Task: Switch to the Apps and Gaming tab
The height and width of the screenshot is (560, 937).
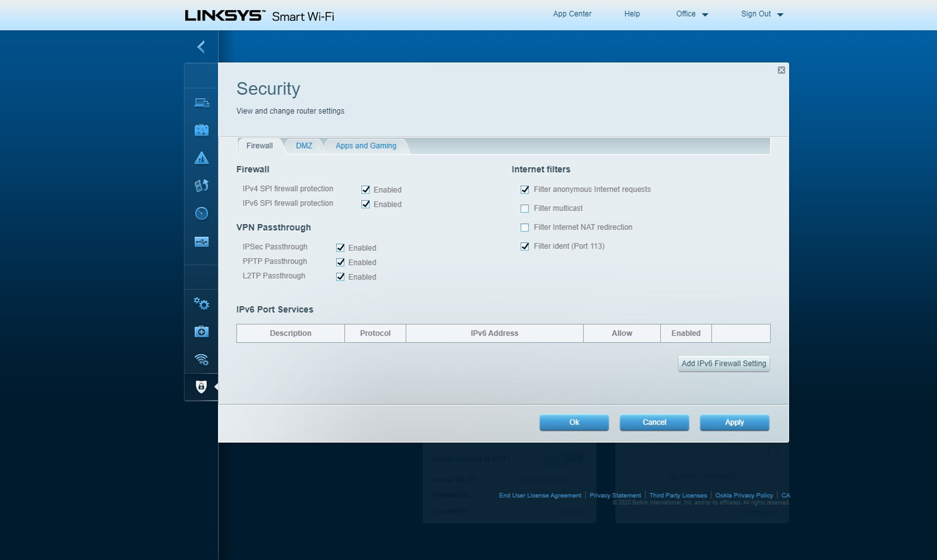Action: (366, 145)
